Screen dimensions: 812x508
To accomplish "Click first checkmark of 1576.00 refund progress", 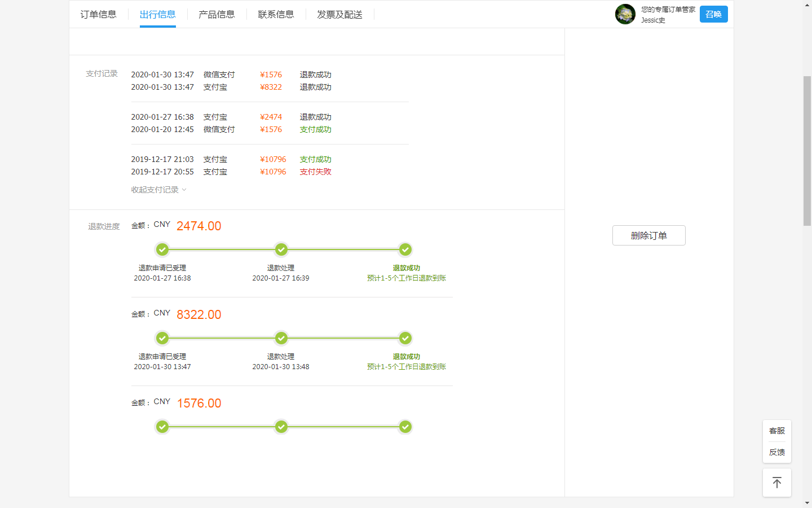I will point(162,427).
